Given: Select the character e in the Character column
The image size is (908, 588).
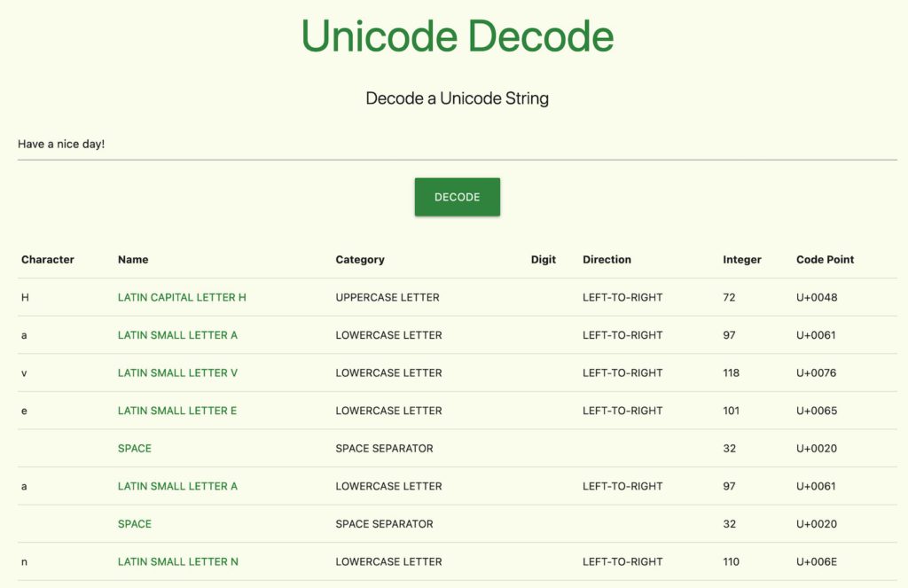Looking at the screenshot, I should [x=24, y=412].
